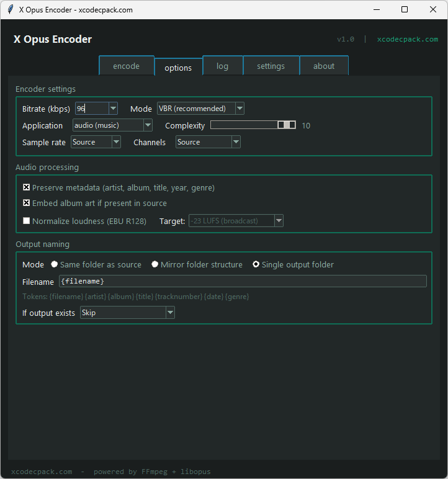The width and height of the screenshot is (448, 479).
Task: Click the Complexity slider handle
Action: point(286,125)
